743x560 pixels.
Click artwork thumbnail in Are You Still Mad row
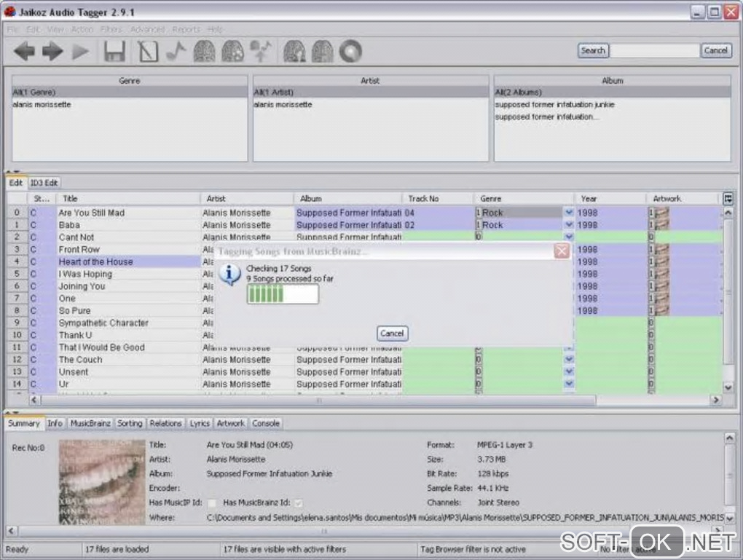click(x=661, y=213)
